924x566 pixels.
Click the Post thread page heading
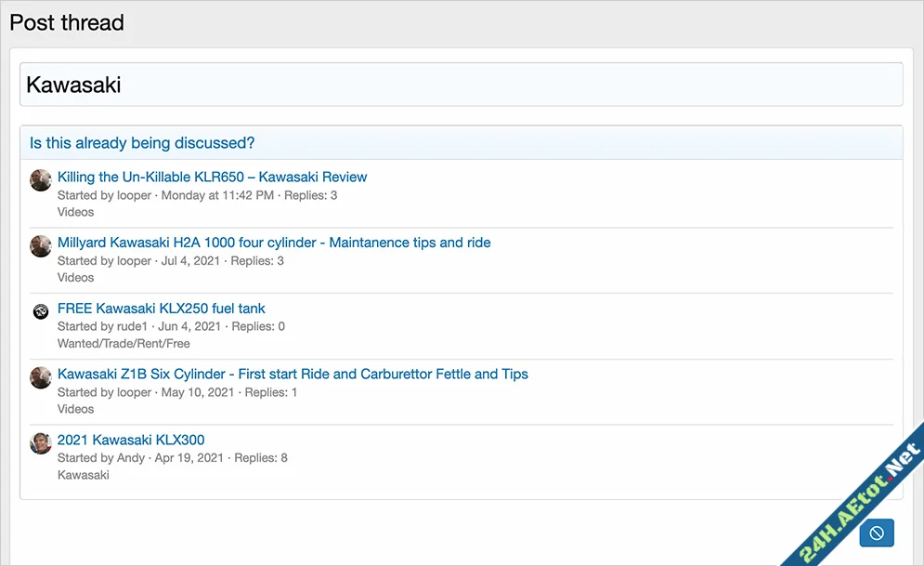tap(67, 22)
